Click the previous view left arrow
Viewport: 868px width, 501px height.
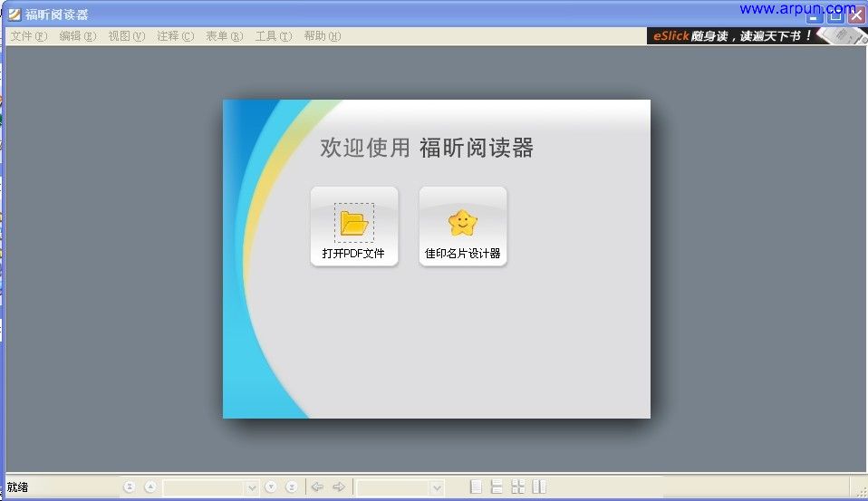(317, 487)
